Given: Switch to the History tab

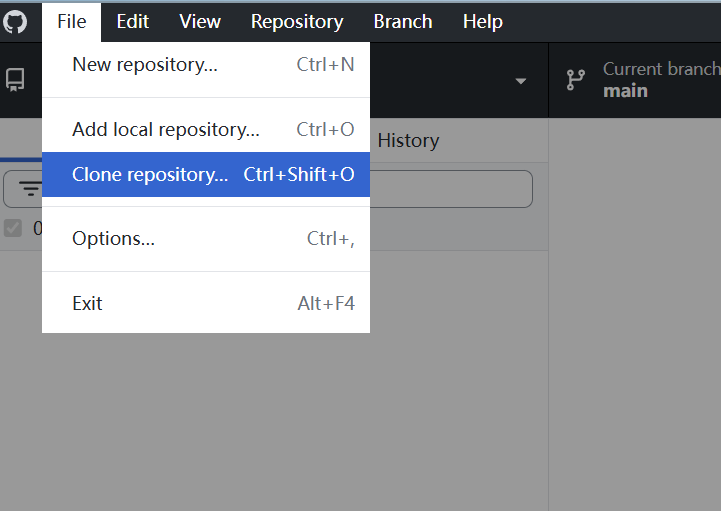Looking at the screenshot, I should click(x=408, y=141).
